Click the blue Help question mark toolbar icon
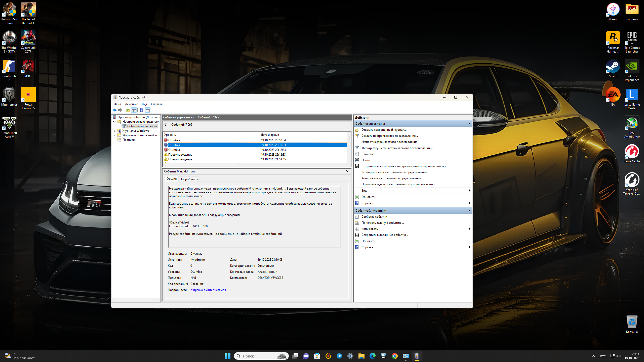644x362 pixels. point(141,110)
